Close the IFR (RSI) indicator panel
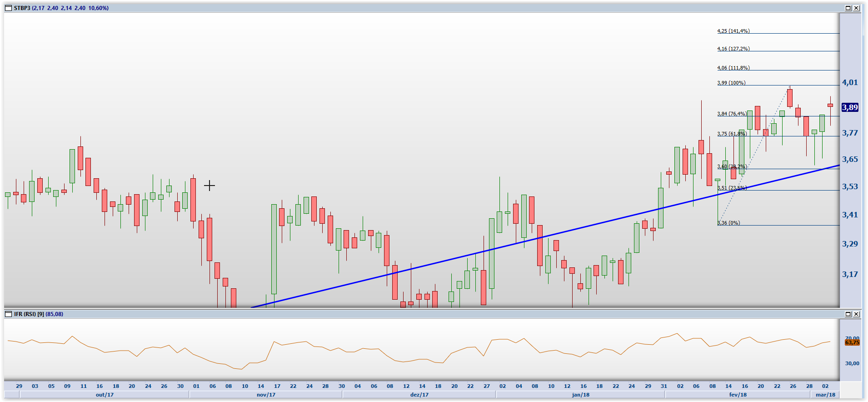Viewport: 868px width, 402px height. (856, 314)
